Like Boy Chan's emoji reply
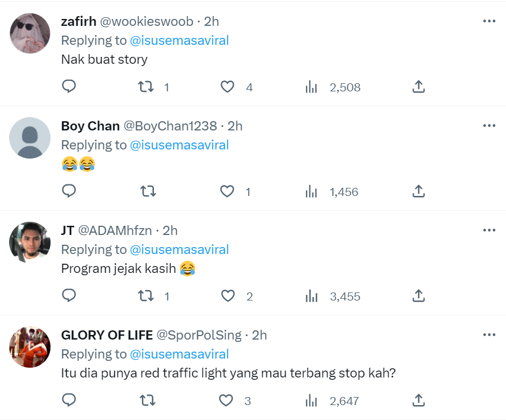Screen dimensions: 506x420 click(x=228, y=191)
